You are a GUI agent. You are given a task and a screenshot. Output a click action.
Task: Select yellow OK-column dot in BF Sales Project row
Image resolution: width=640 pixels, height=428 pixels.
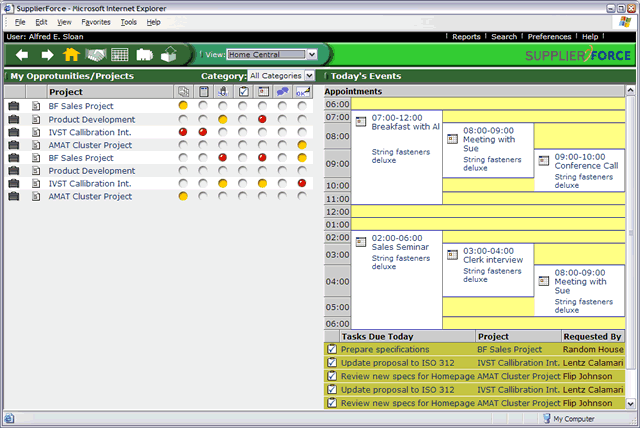tap(302, 158)
